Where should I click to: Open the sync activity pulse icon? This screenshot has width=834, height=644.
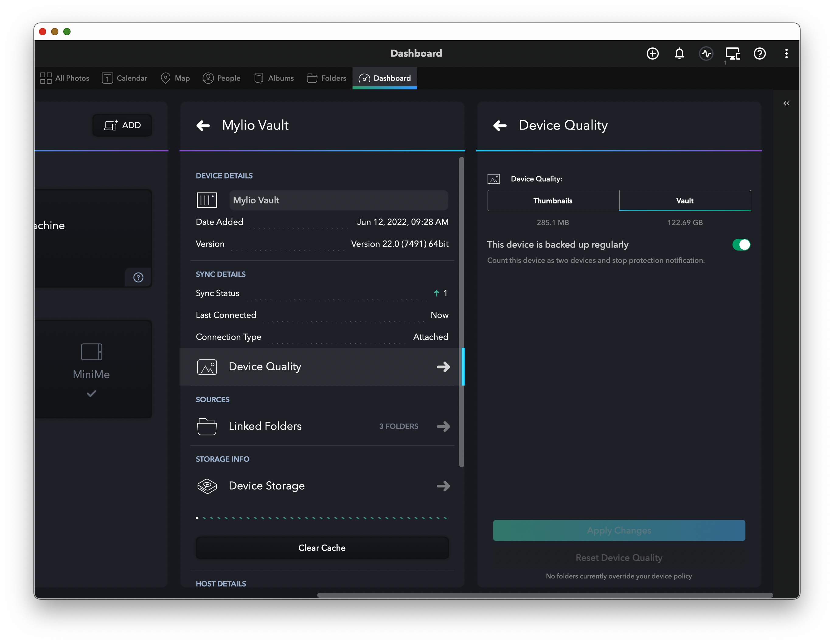click(x=706, y=54)
